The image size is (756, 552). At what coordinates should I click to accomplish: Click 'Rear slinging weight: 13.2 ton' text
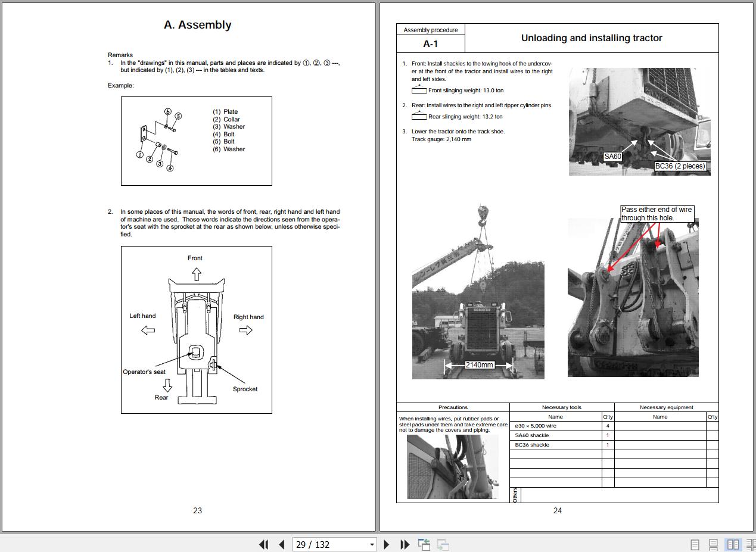pyautogui.click(x=465, y=117)
